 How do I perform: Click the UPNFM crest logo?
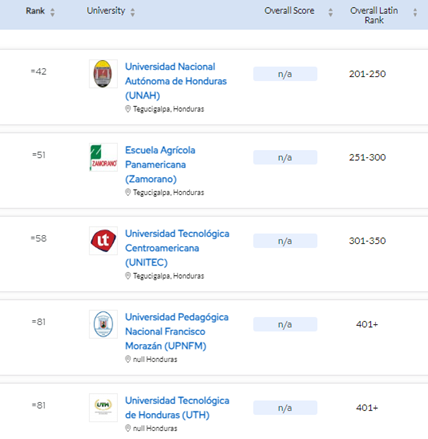pyautogui.click(x=103, y=324)
